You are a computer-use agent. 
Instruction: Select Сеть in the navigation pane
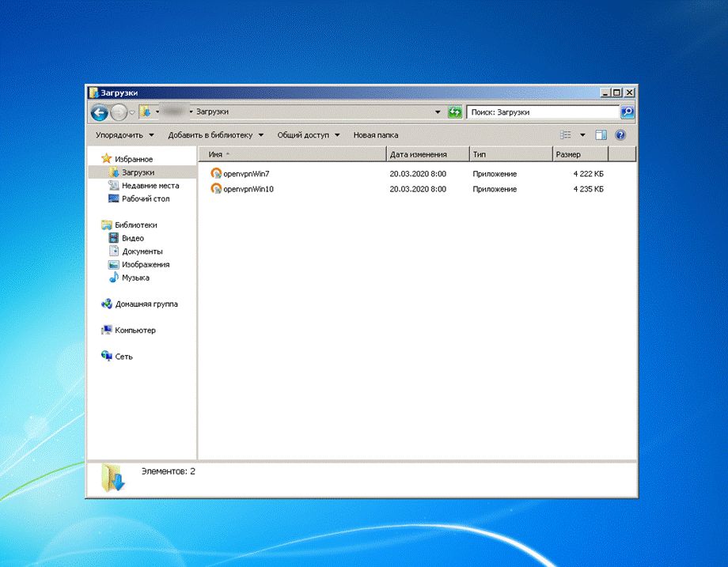point(123,357)
